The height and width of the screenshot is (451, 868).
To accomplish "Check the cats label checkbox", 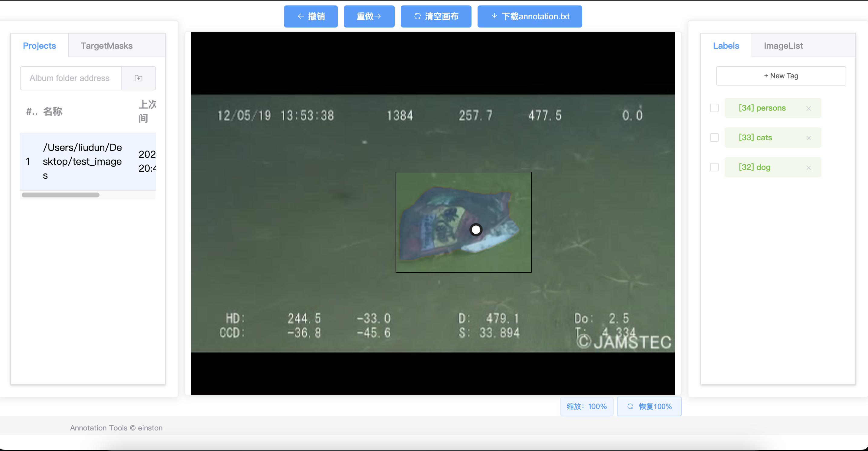I will coord(714,138).
